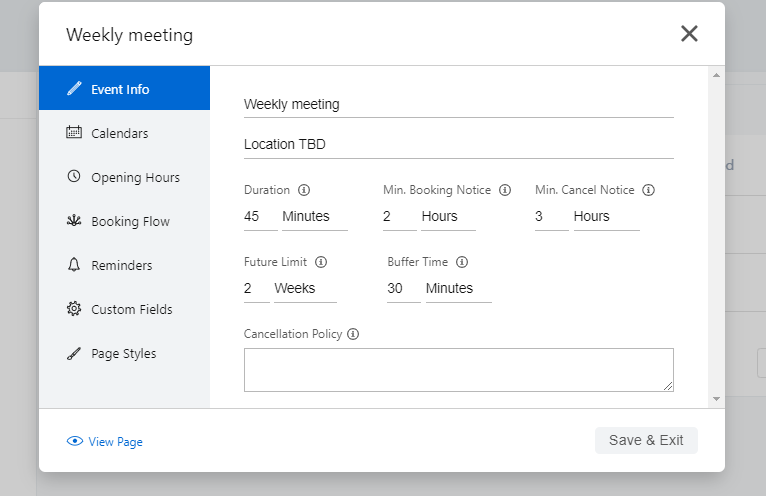The width and height of the screenshot is (766, 496).
Task: Select the Custom Fields tab
Action: click(x=131, y=309)
